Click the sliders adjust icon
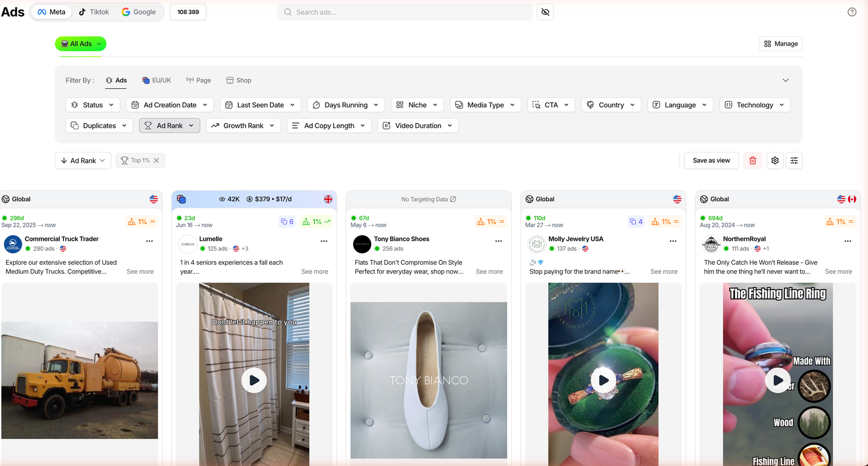 [794, 161]
